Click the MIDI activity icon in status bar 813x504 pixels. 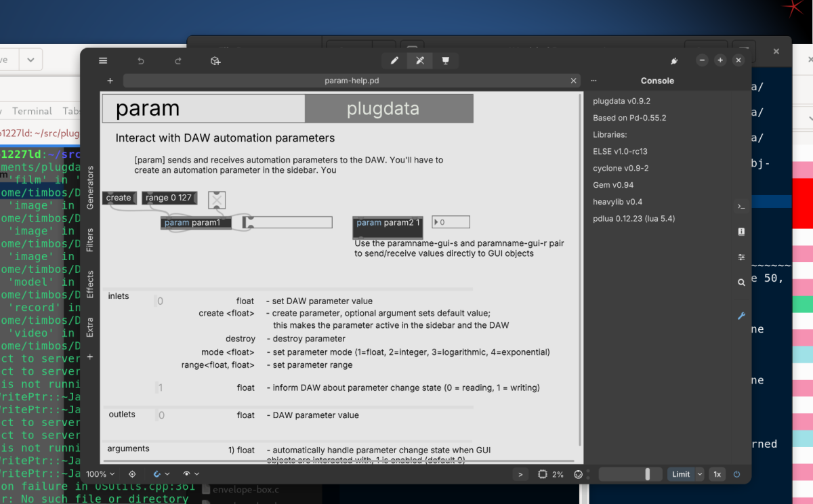579,474
